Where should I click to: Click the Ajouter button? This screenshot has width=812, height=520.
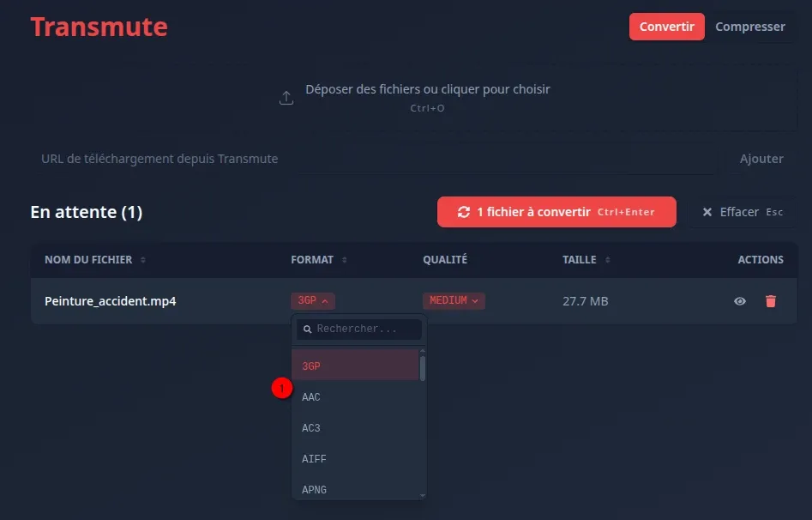[761, 159]
